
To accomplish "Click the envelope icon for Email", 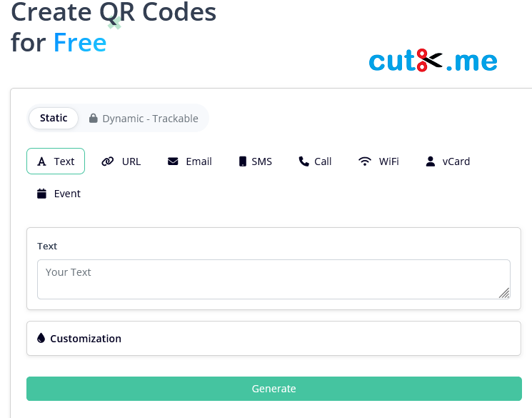I will click(x=173, y=161).
